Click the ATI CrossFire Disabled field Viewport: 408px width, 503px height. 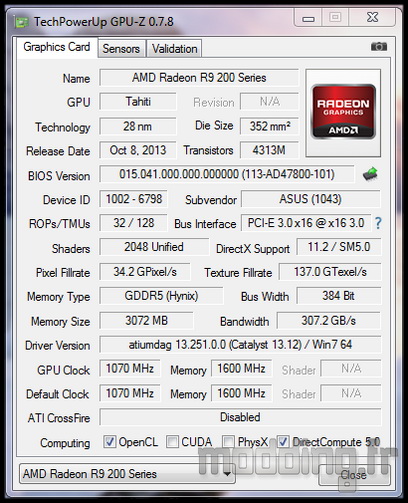coord(240,417)
